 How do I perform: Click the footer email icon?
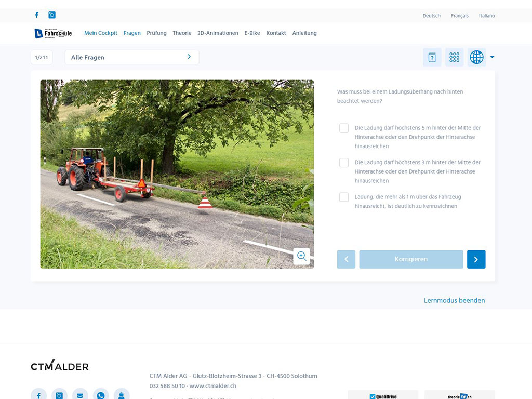click(80, 395)
